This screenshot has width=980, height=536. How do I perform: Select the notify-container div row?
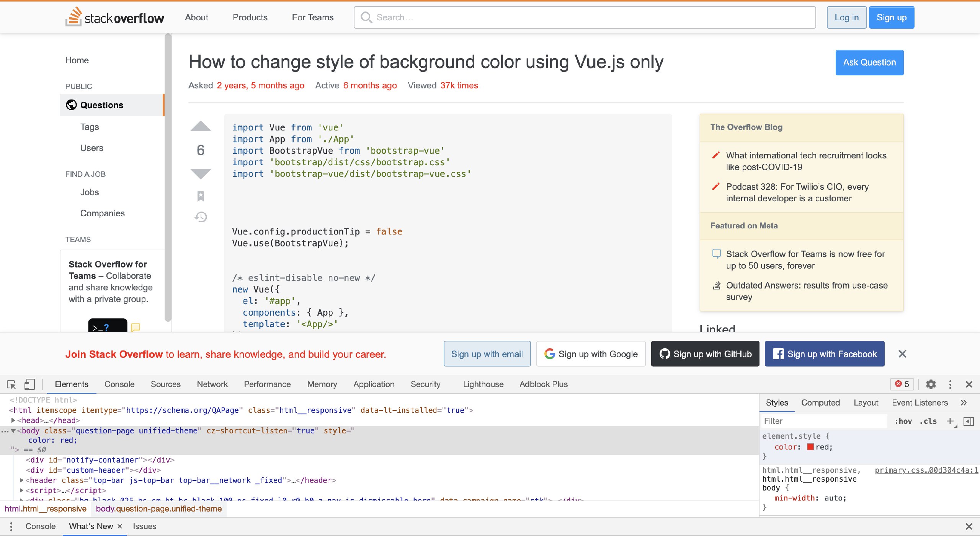(100, 460)
